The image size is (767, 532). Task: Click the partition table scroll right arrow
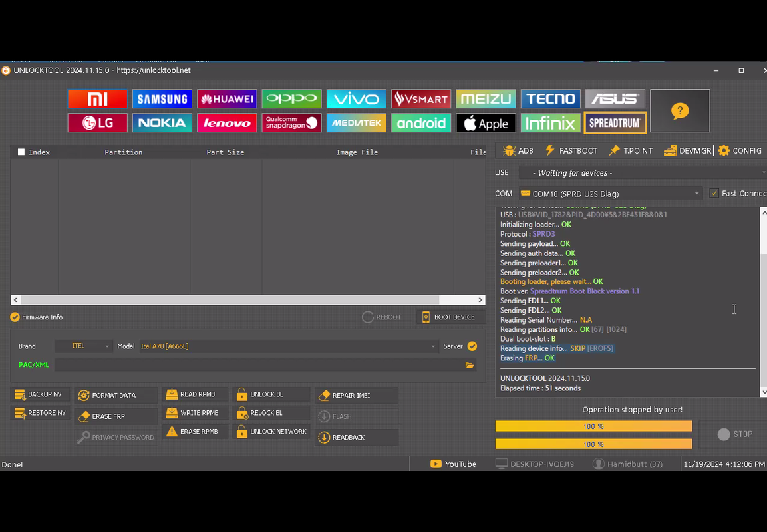tap(480, 300)
